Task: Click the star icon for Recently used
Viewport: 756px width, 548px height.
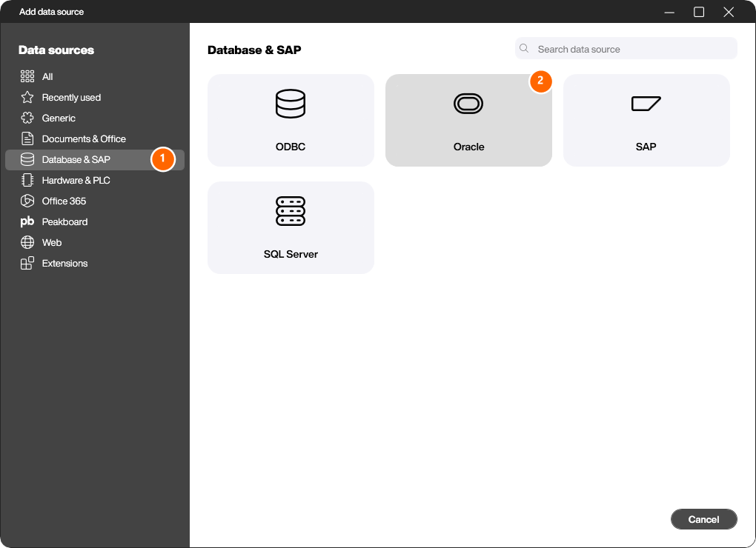Action: pos(27,97)
